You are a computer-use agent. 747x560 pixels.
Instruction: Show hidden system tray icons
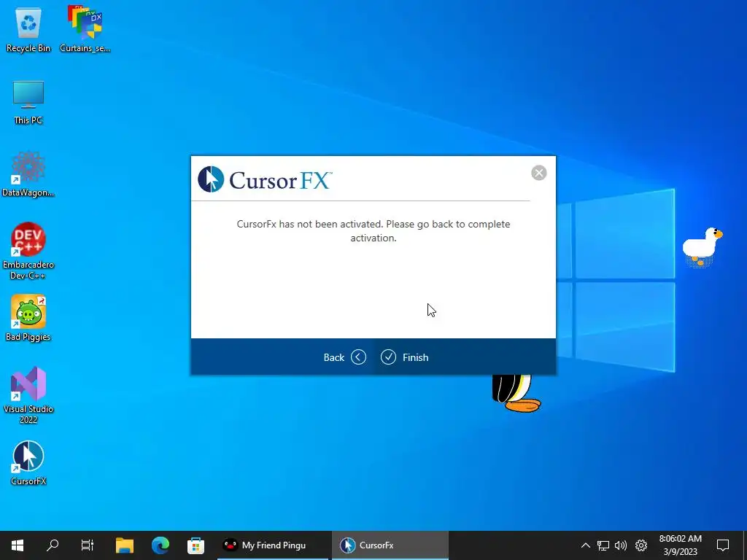tap(586, 545)
